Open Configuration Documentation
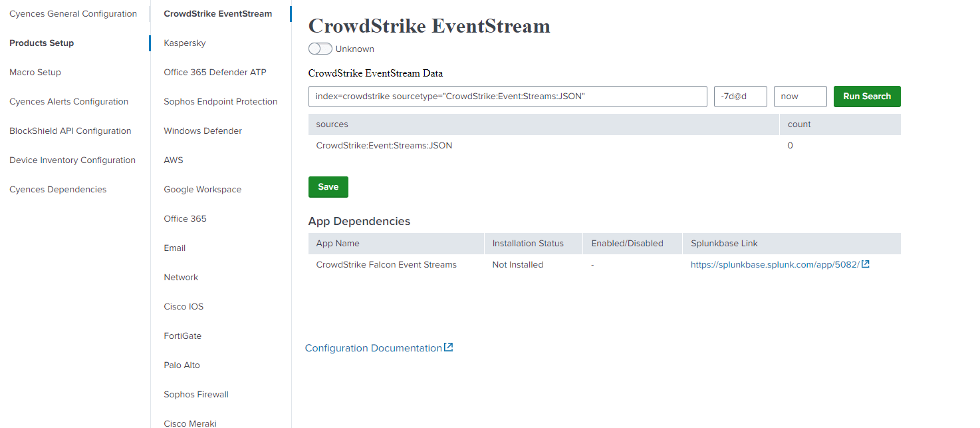980x428 pixels. pyautogui.click(x=374, y=347)
